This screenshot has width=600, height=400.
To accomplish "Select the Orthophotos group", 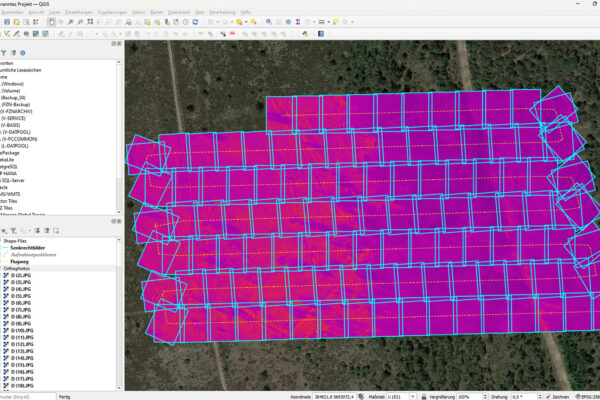I will (16, 269).
